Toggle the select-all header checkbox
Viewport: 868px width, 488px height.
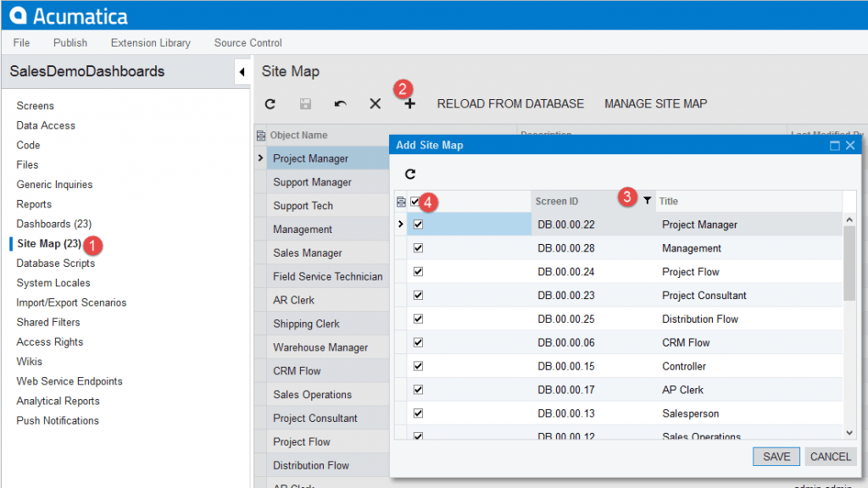pos(415,202)
